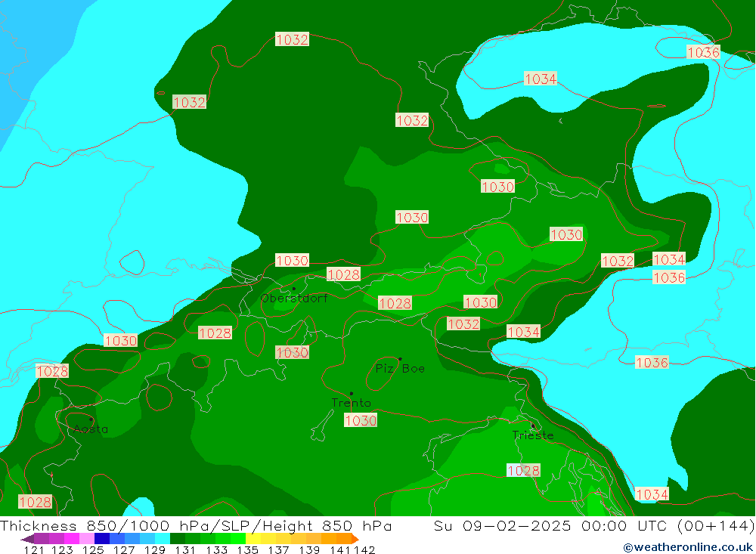Click the legend value 135
The width and height of the screenshot is (756, 554).
pyautogui.click(x=247, y=549)
